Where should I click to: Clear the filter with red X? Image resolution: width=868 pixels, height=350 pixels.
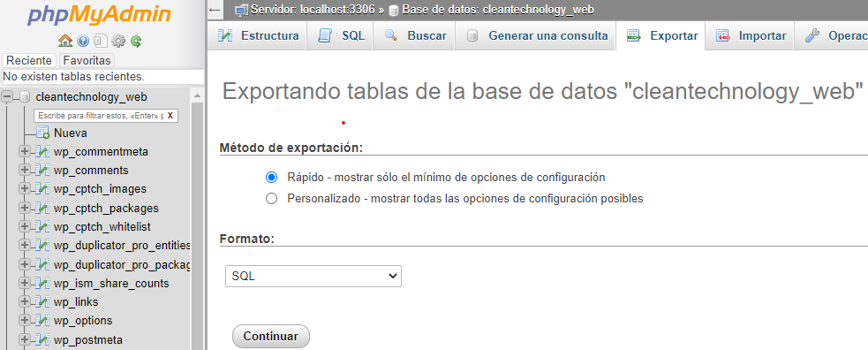(170, 116)
